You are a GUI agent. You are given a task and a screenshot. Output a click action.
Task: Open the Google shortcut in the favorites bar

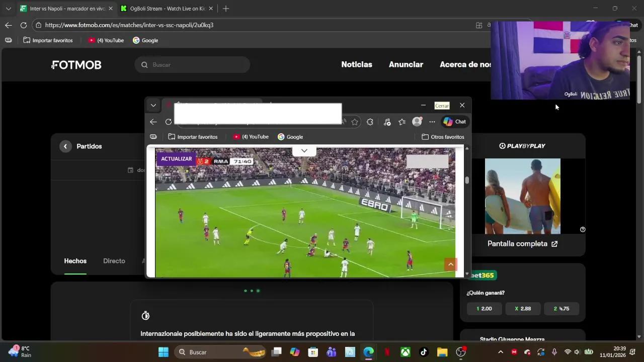[x=145, y=40]
